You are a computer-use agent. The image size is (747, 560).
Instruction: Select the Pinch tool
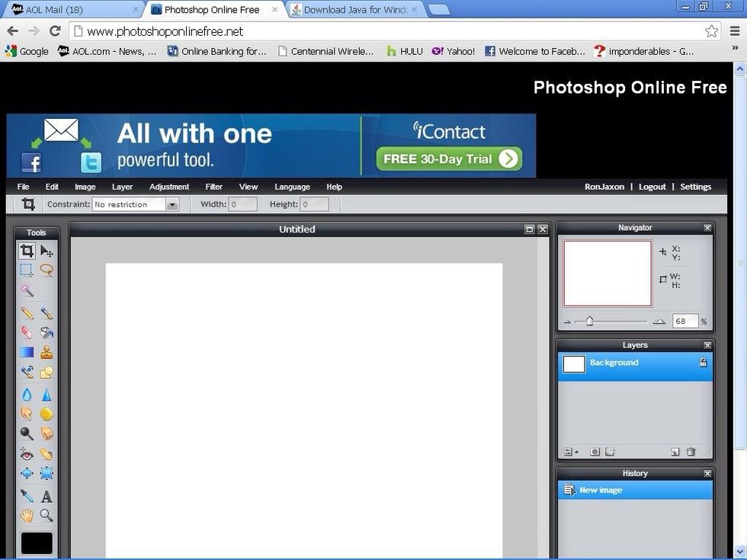[x=46, y=473]
